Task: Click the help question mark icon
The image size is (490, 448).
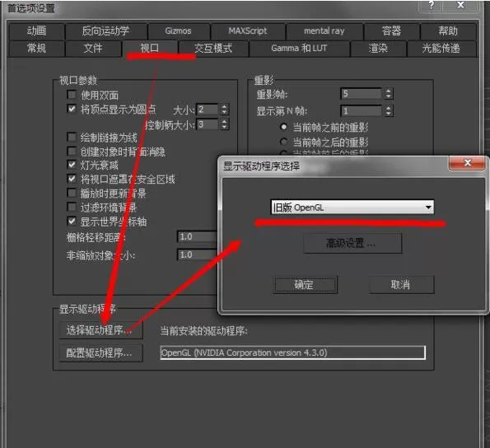Action: point(432,5)
